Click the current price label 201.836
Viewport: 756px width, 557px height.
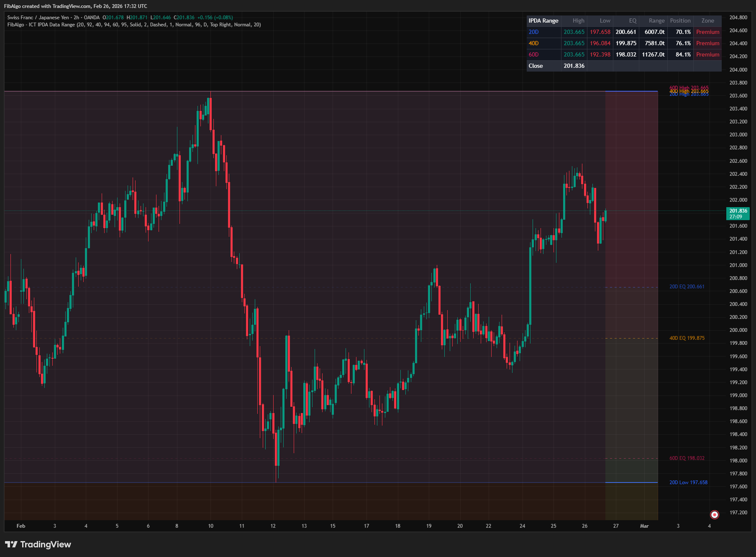point(738,211)
